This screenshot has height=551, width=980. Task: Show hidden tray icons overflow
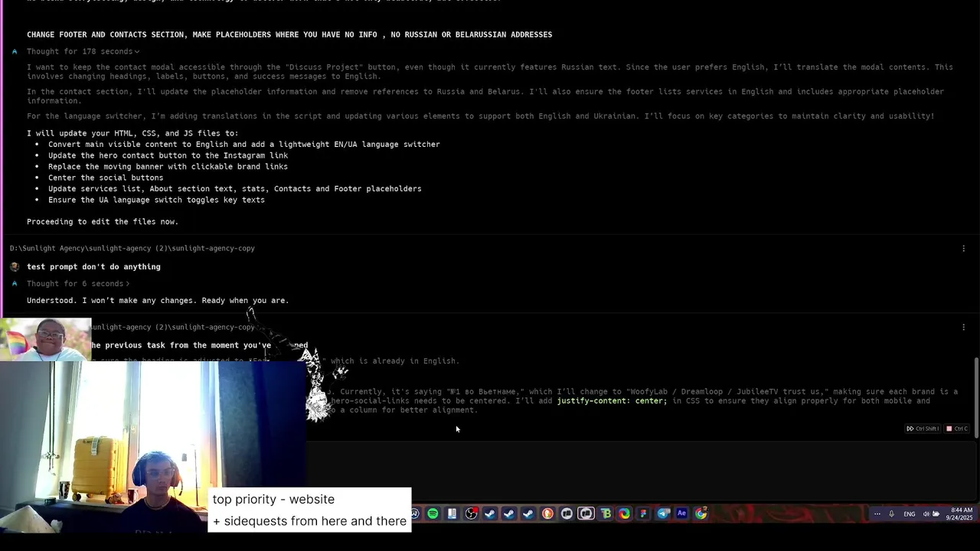pyautogui.click(x=877, y=514)
